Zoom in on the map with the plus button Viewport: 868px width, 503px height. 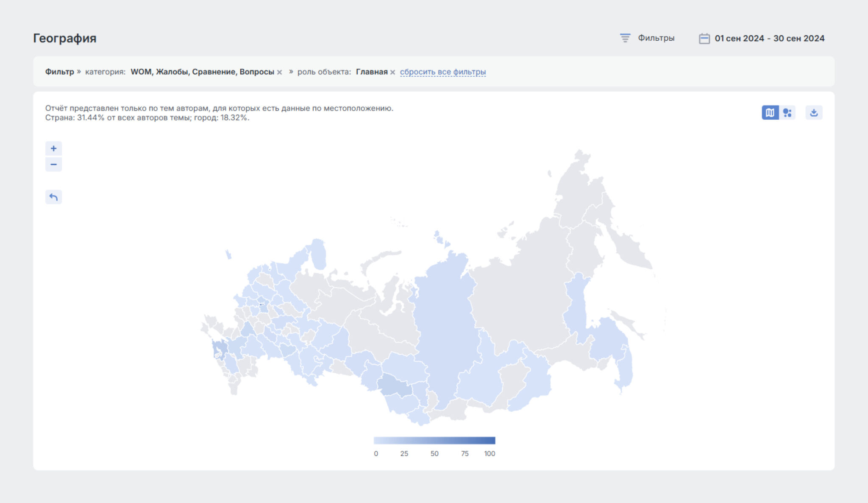point(53,148)
